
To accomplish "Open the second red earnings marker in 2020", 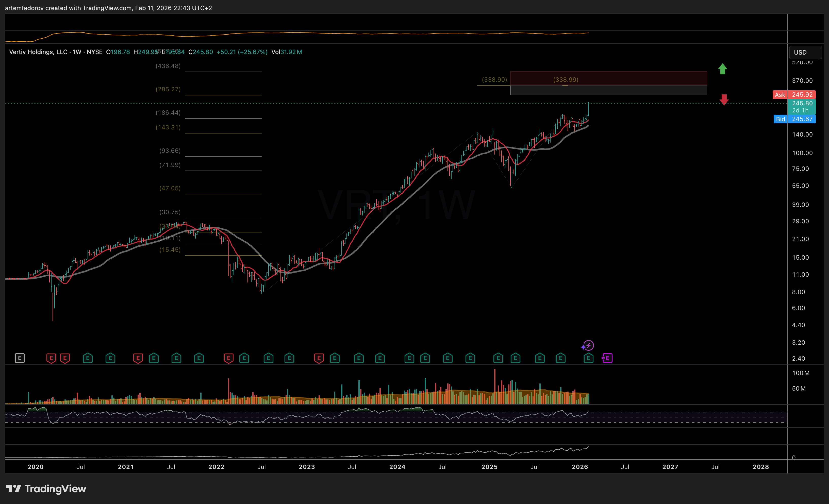I will tap(65, 358).
